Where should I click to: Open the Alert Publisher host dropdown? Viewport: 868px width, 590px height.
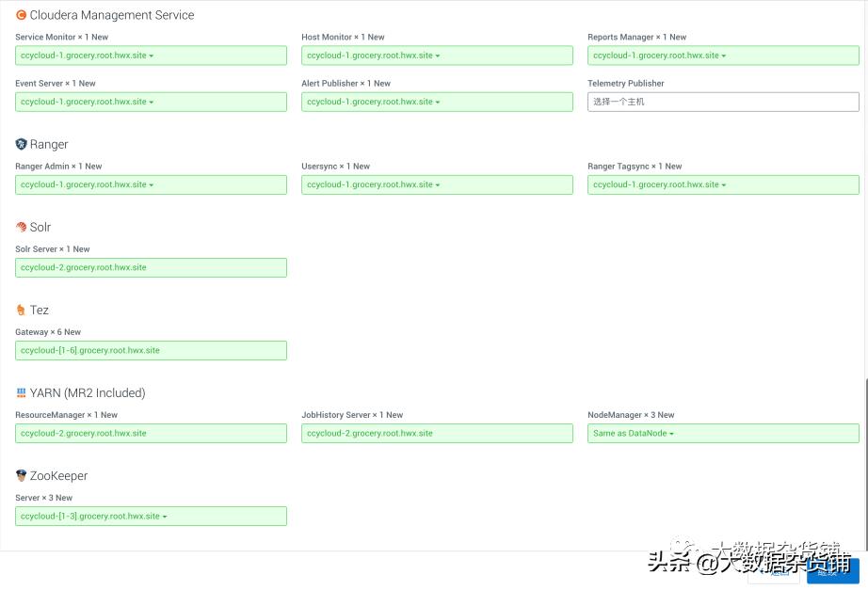[437, 102]
